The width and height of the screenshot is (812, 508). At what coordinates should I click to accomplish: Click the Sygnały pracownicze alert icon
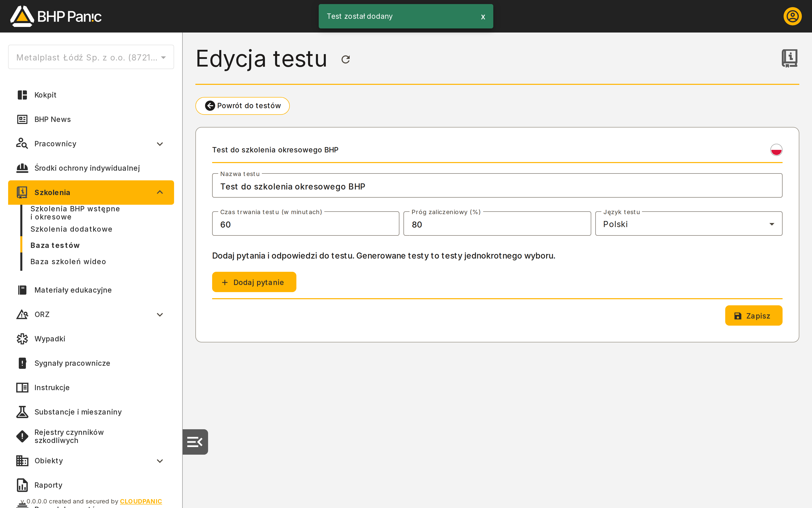pos(22,363)
